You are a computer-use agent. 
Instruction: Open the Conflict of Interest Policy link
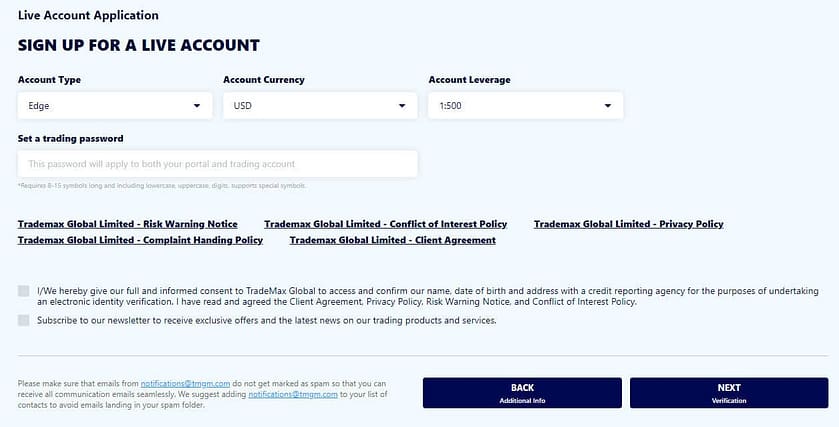(385, 224)
